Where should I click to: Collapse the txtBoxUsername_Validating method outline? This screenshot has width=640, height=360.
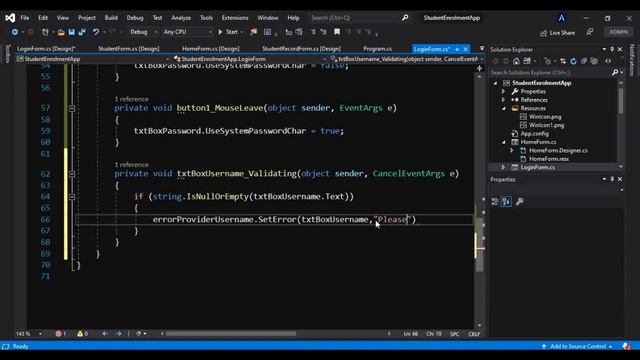click(x=72, y=174)
